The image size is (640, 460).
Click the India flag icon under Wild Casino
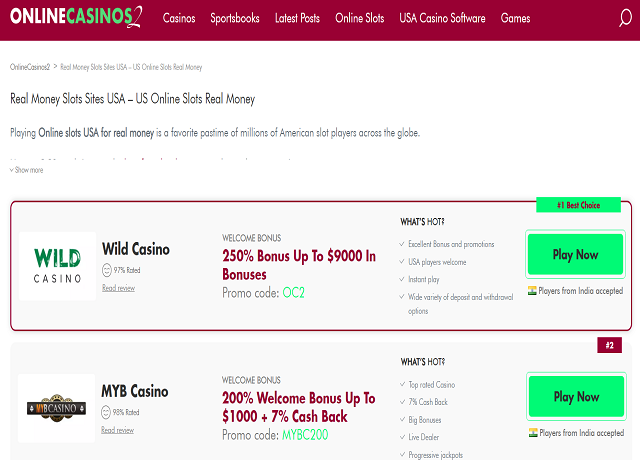[532, 291]
